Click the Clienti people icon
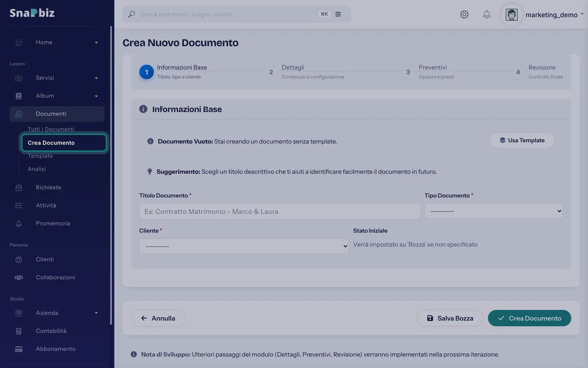Viewport: 588px width, 368px height. 19,259
